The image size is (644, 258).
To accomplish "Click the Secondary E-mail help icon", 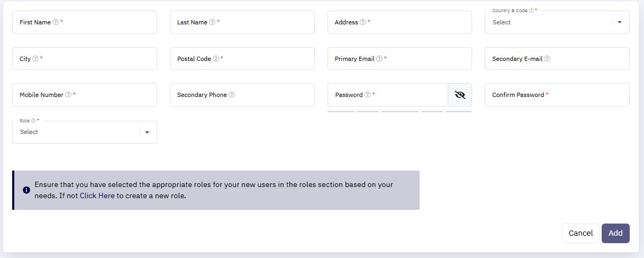I will (x=547, y=59).
